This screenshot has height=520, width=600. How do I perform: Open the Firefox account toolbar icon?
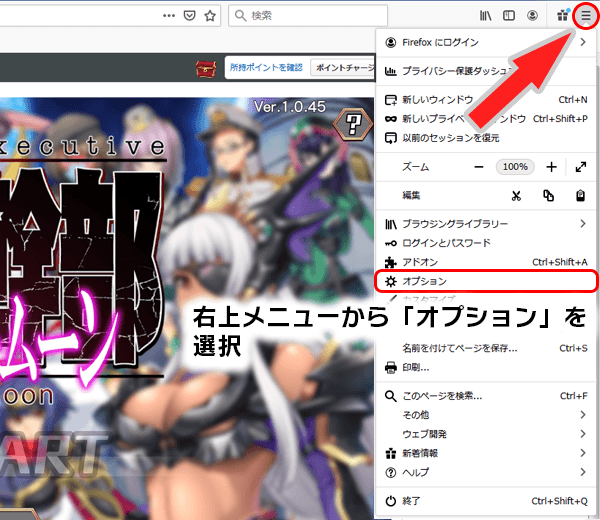pyautogui.click(x=532, y=15)
